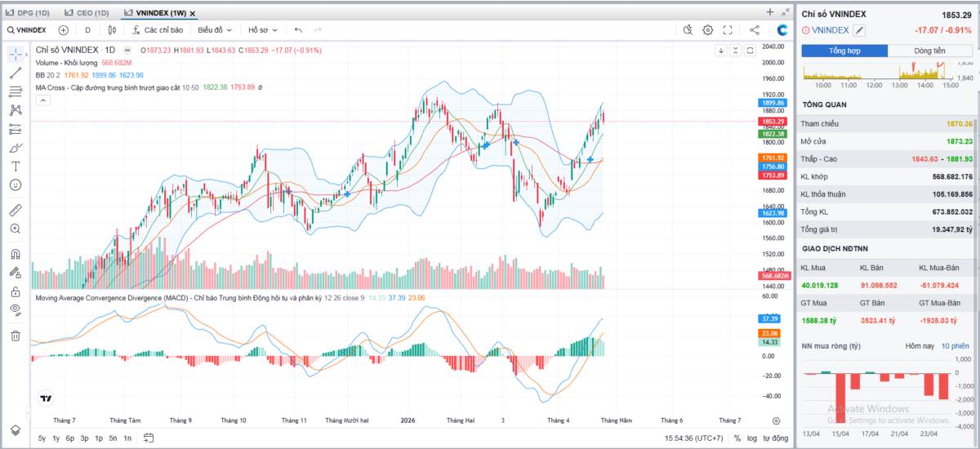Open the forecasting and measurement tools
980x449 pixels.
16,129
